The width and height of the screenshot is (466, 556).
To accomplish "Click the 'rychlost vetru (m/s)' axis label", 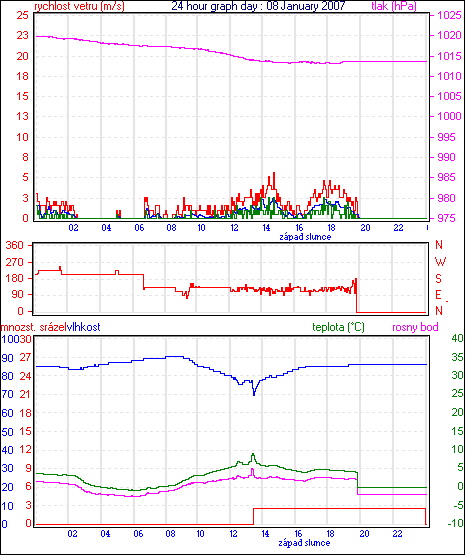I will (79, 6).
